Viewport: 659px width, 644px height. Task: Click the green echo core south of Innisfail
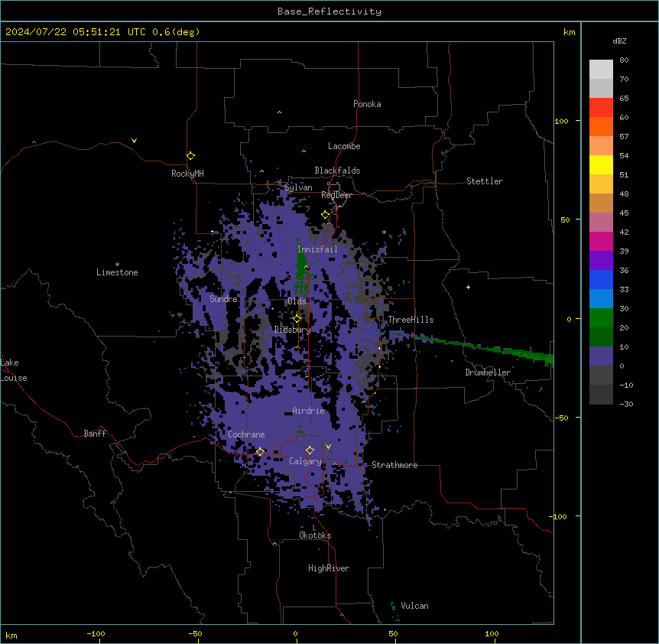tap(301, 265)
